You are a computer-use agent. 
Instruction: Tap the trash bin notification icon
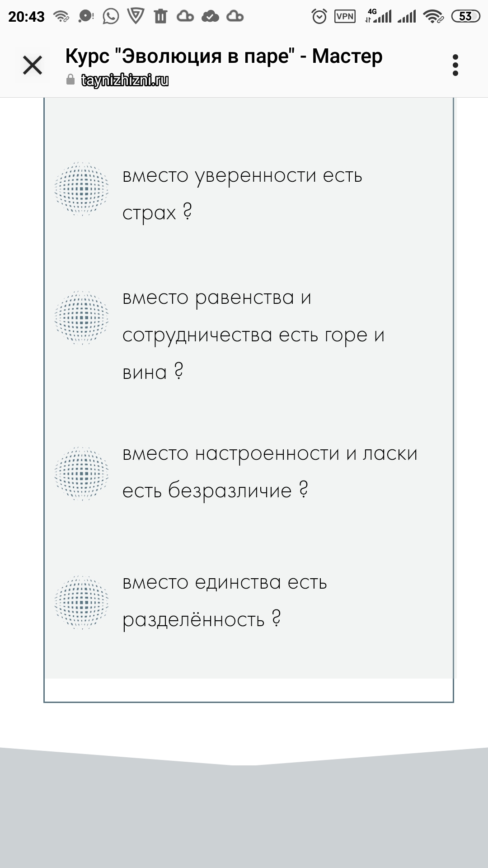pyautogui.click(x=160, y=17)
